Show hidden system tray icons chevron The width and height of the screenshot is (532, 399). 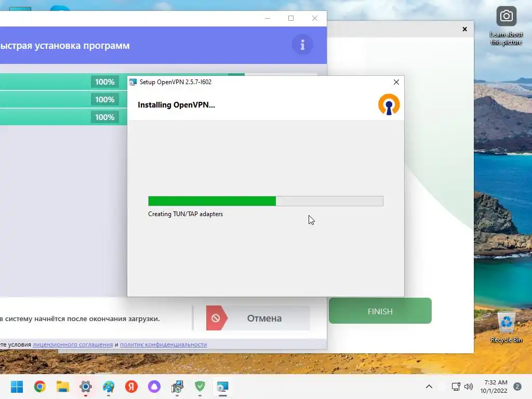[429, 387]
